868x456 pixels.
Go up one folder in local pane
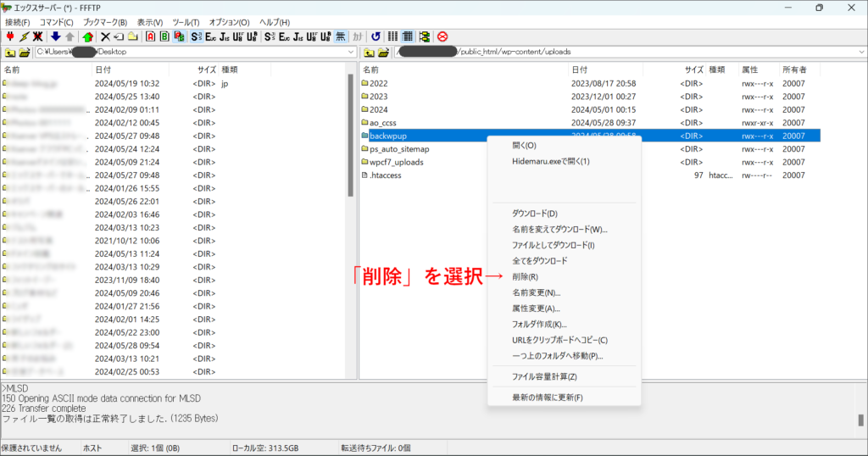(10, 53)
